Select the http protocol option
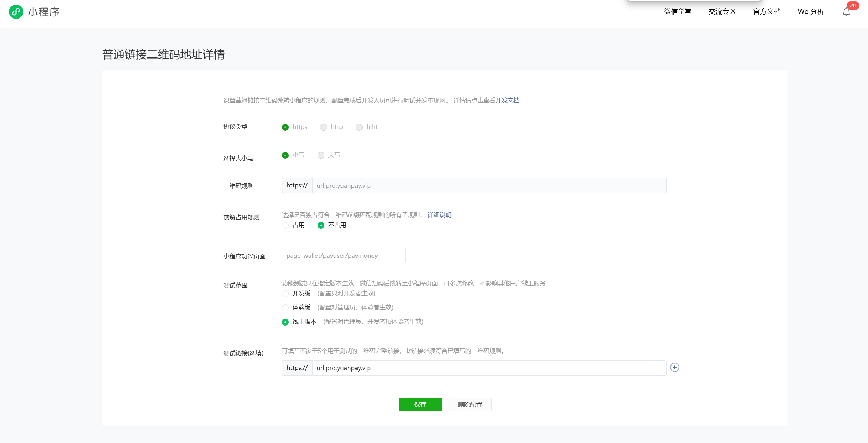The width and height of the screenshot is (868, 443). click(x=324, y=127)
